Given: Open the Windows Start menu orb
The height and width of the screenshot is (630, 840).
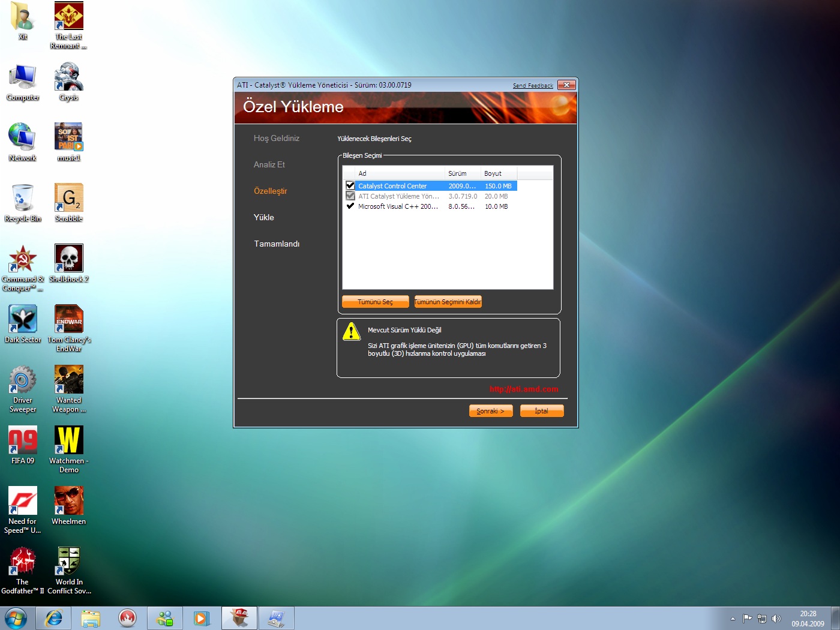Looking at the screenshot, I should [x=16, y=618].
